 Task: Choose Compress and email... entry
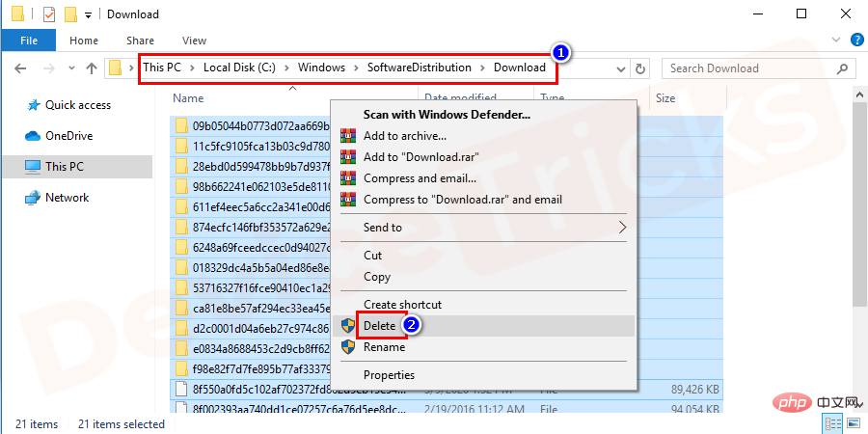[x=483, y=178]
